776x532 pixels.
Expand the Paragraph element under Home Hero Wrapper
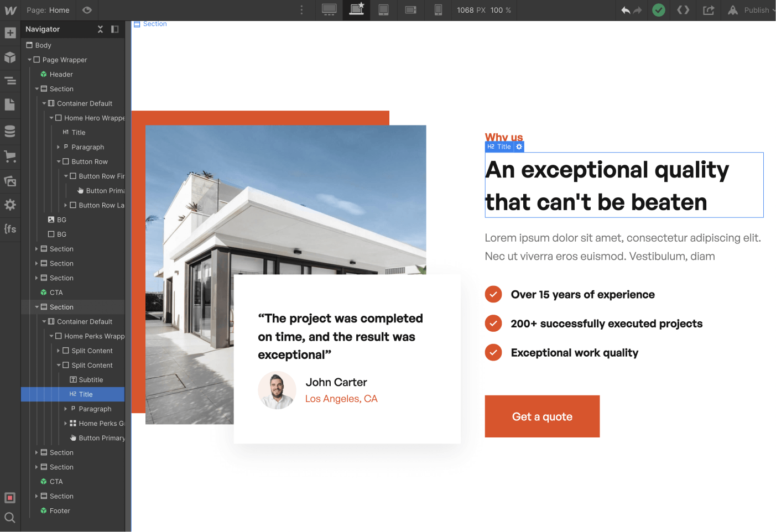click(x=58, y=147)
